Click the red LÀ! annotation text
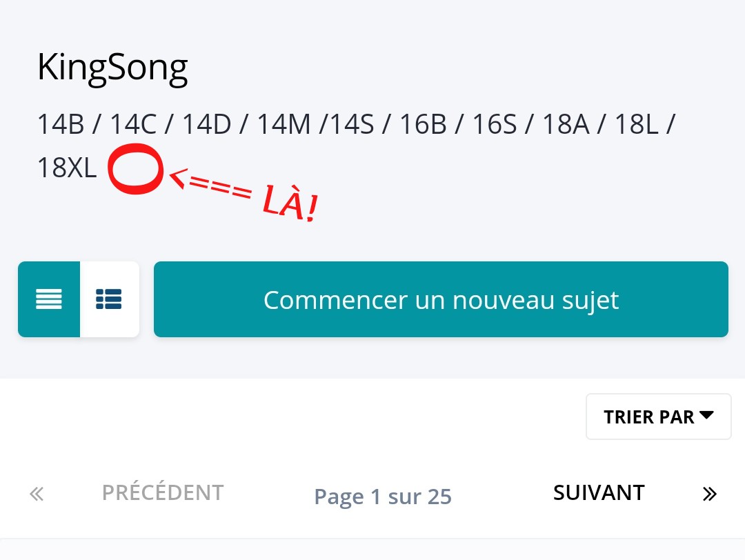This screenshot has width=745, height=560. pos(289,203)
